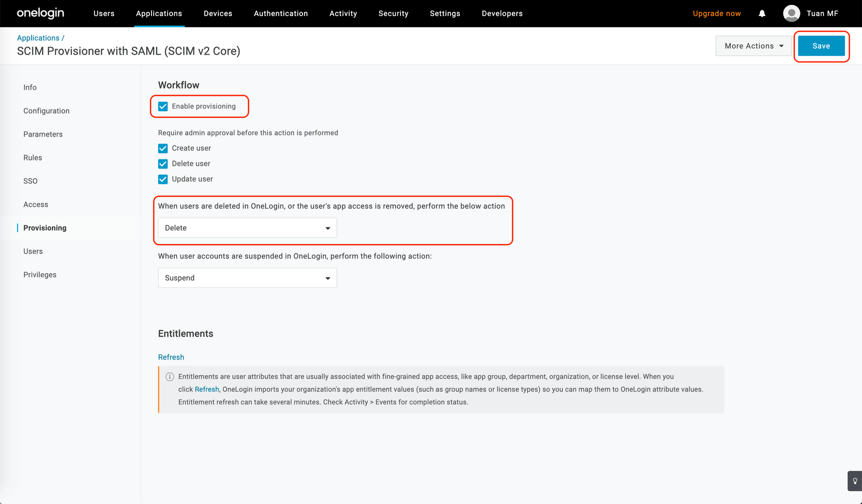Open the Security top menu
This screenshot has height=504, width=862.
pos(394,13)
